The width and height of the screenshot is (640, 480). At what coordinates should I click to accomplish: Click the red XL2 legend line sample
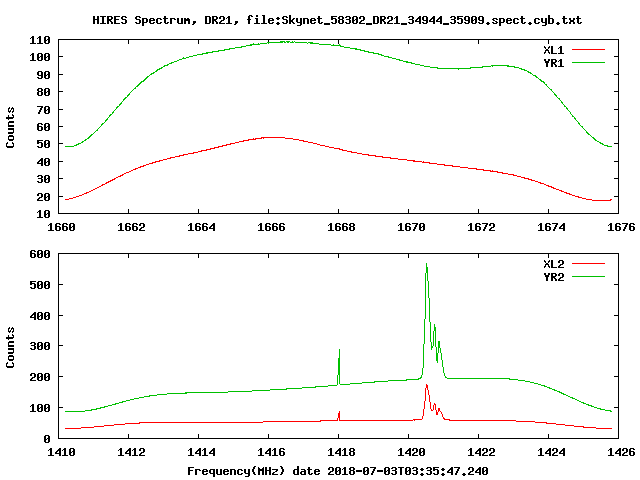588,264
